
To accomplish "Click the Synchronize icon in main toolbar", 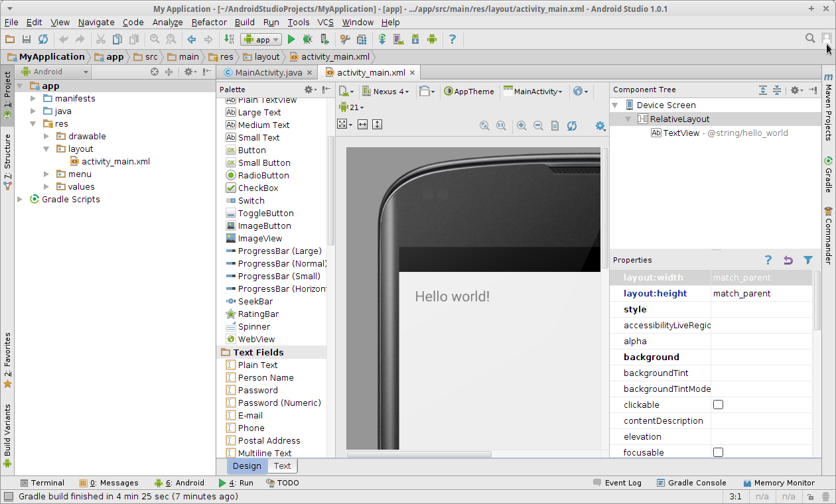I will tap(43, 39).
